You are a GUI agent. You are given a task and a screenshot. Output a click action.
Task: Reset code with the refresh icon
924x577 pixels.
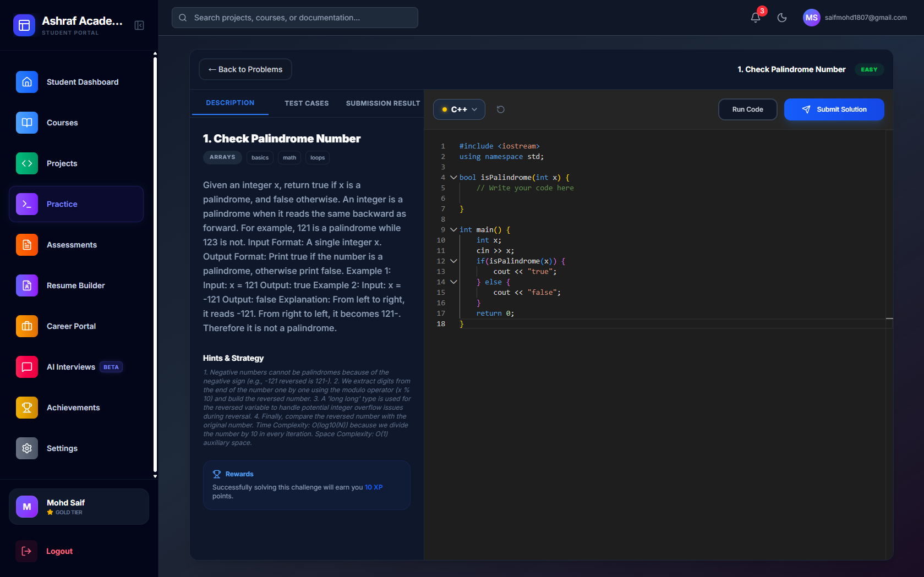coord(501,109)
